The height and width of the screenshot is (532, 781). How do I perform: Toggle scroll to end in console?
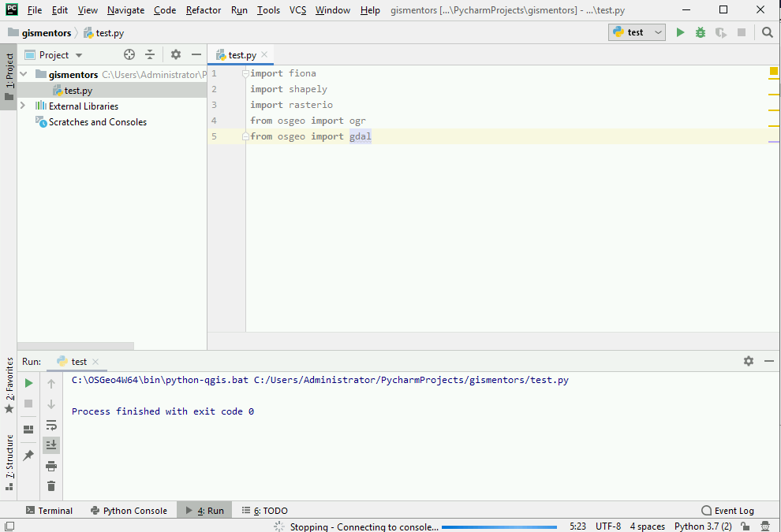tap(51, 445)
